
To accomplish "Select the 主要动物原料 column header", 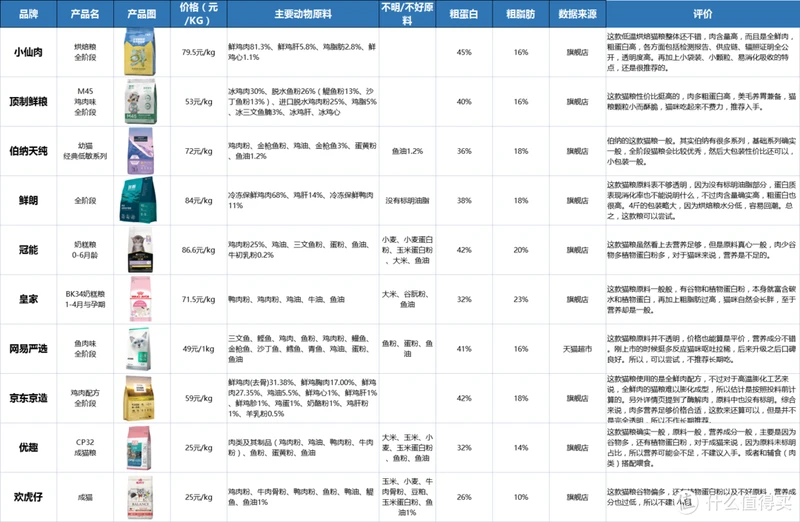I will point(303,14).
